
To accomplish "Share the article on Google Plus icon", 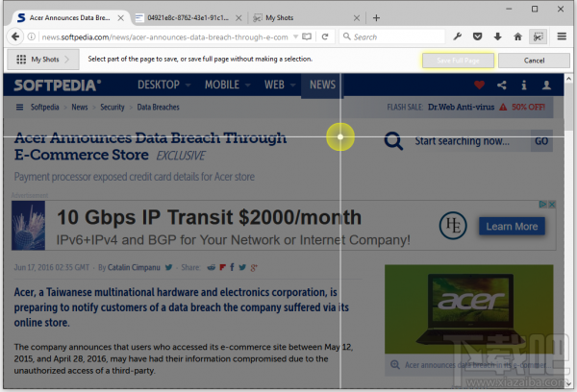I will pos(254,267).
